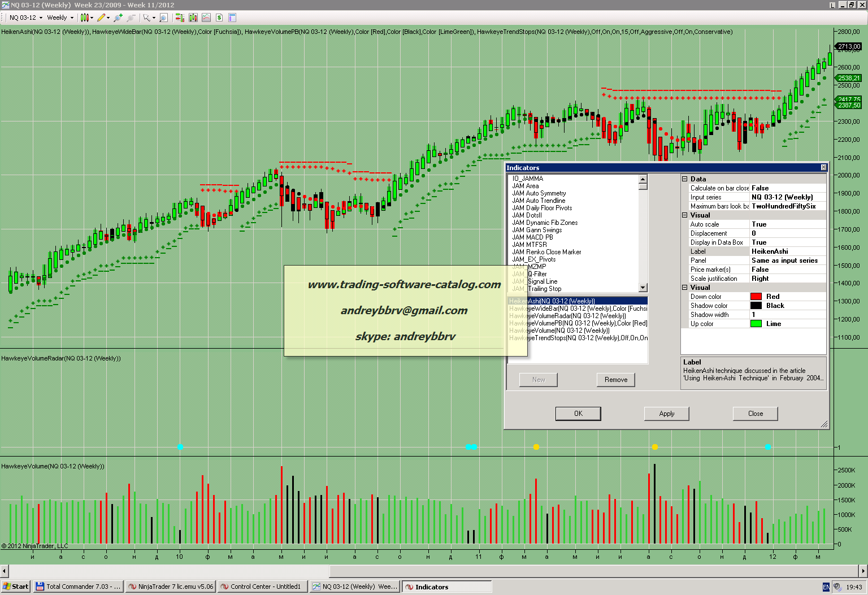
Task: Click the Remove button
Action: 615,380
